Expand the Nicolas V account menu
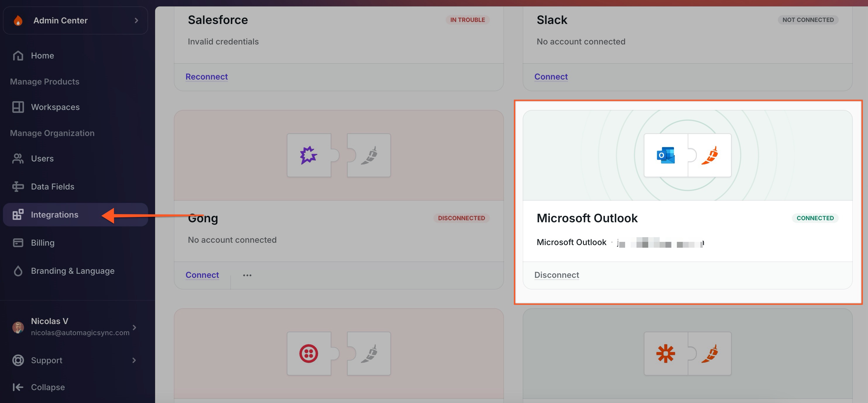Screen dimensions: 868x403 134,327
